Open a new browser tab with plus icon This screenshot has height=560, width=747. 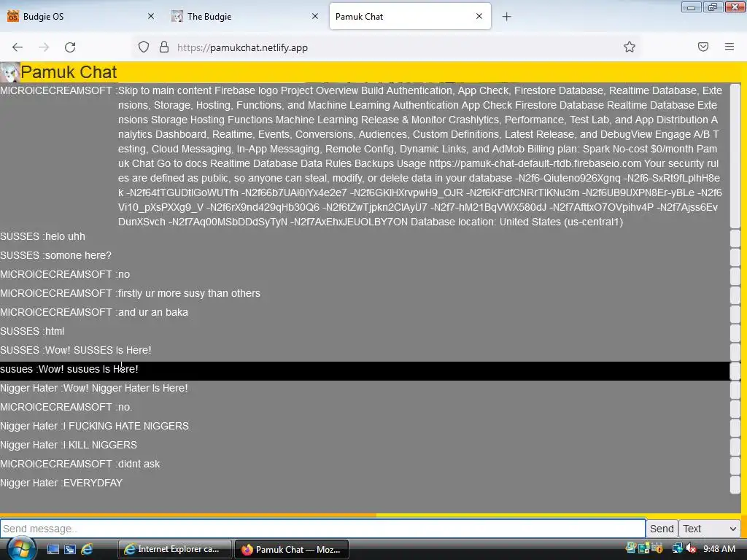(x=506, y=17)
